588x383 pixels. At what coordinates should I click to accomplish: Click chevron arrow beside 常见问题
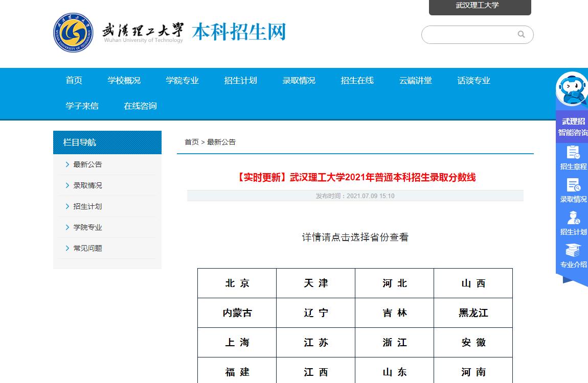click(x=67, y=248)
